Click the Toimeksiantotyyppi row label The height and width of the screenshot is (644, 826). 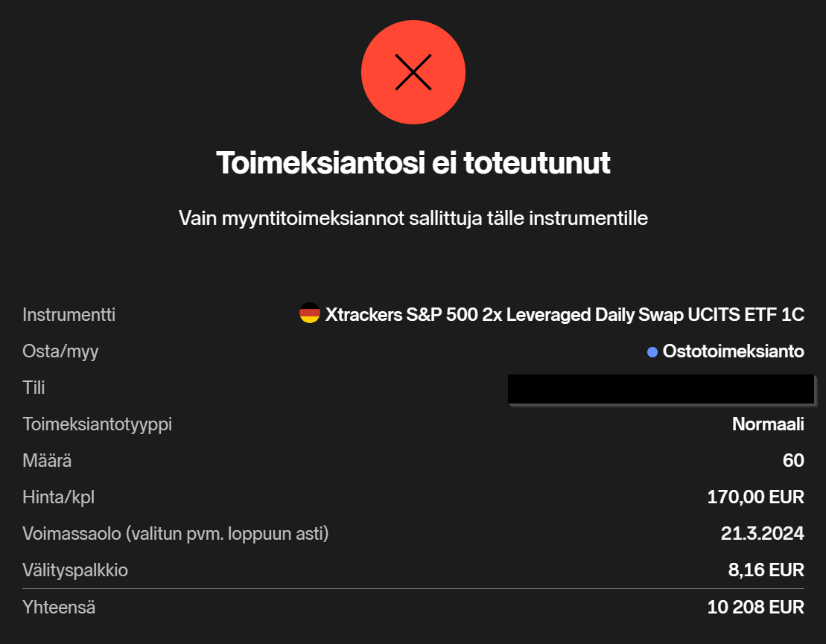[x=97, y=424]
